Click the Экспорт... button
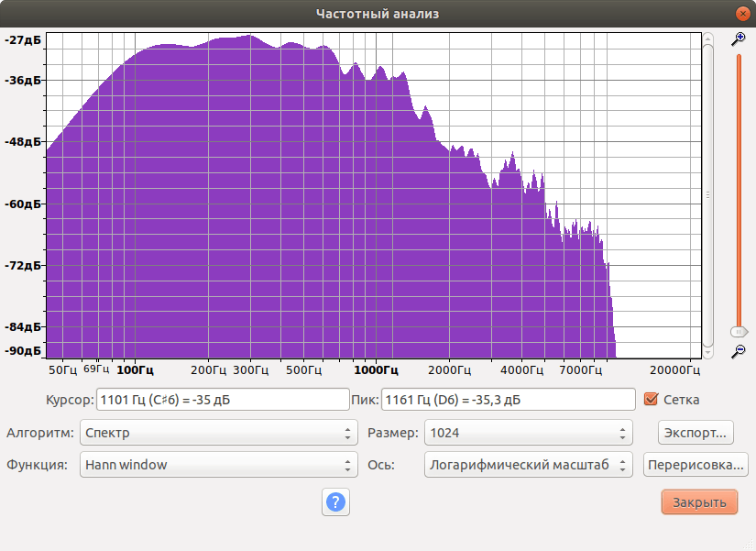The width and height of the screenshot is (756, 551). (696, 433)
